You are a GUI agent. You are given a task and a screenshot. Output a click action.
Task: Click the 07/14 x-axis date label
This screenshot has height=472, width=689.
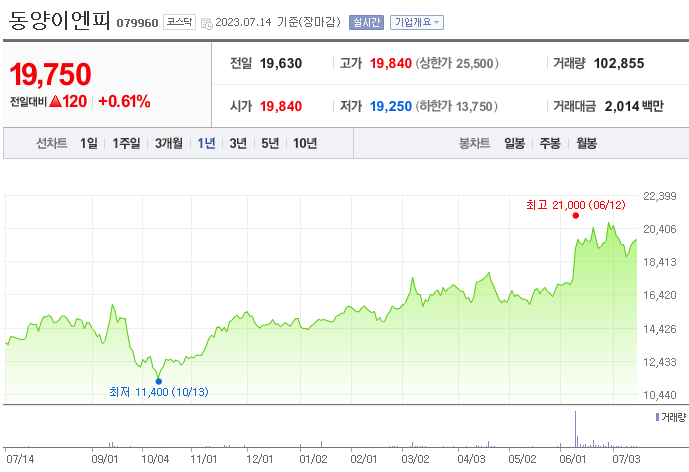tap(20, 459)
